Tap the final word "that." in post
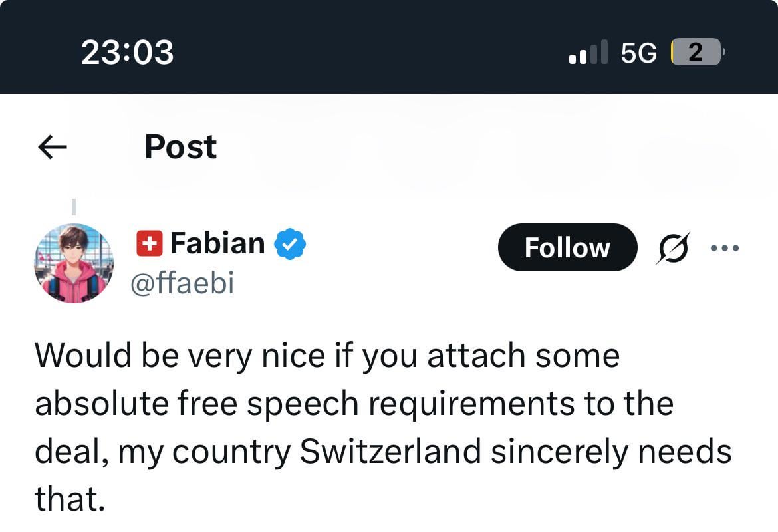Viewport: 778px width, 532px height. click(x=70, y=499)
